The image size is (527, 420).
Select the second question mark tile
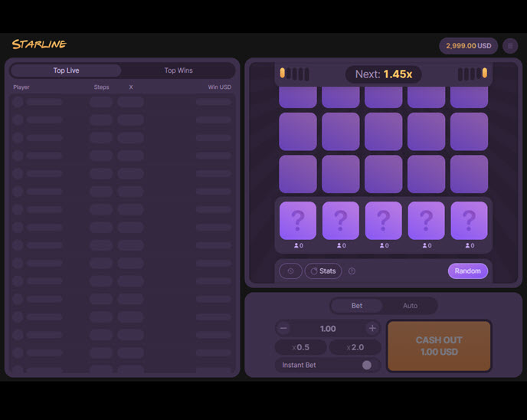[341, 221]
